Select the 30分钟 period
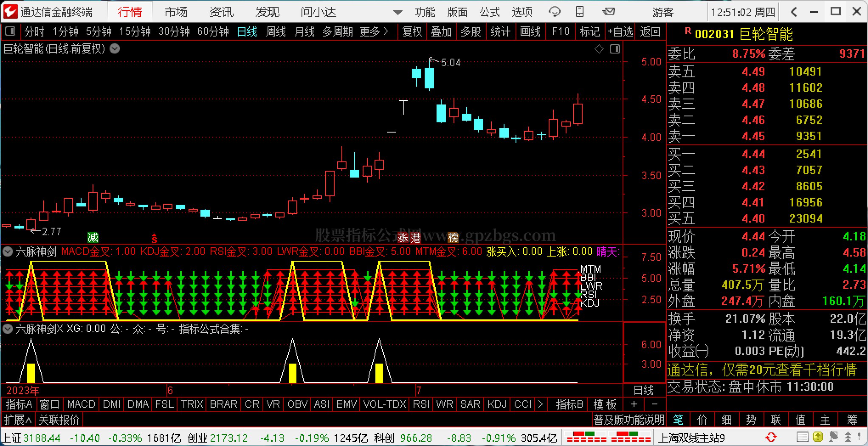This screenshot has height=446, width=868. click(x=174, y=31)
